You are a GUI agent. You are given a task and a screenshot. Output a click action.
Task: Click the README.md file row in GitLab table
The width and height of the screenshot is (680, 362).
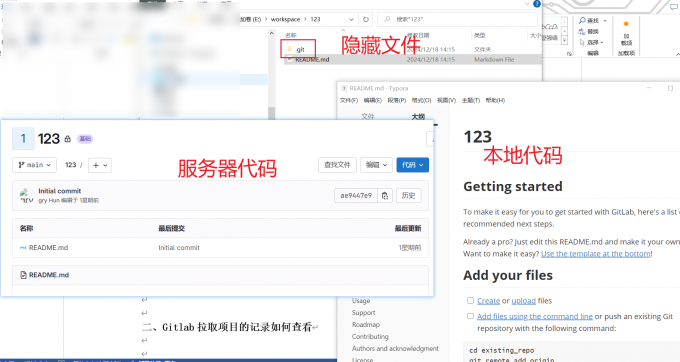click(x=220, y=248)
